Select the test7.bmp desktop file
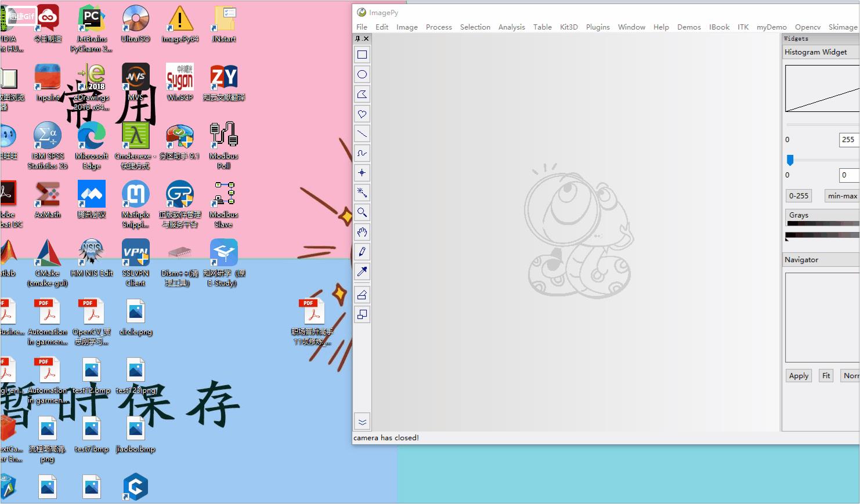The image size is (860, 504). [x=92, y=434]
